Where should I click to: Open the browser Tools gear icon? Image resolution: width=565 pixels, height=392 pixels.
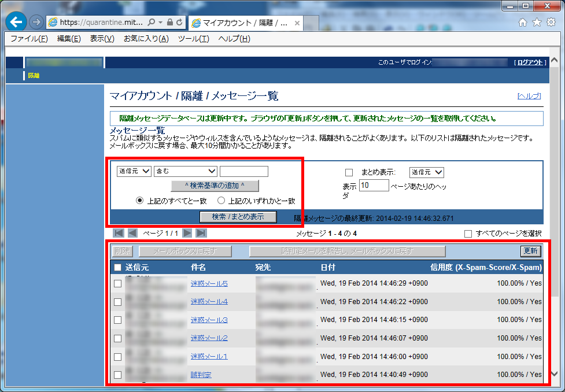pyautogui.click(x=551, y=23)
